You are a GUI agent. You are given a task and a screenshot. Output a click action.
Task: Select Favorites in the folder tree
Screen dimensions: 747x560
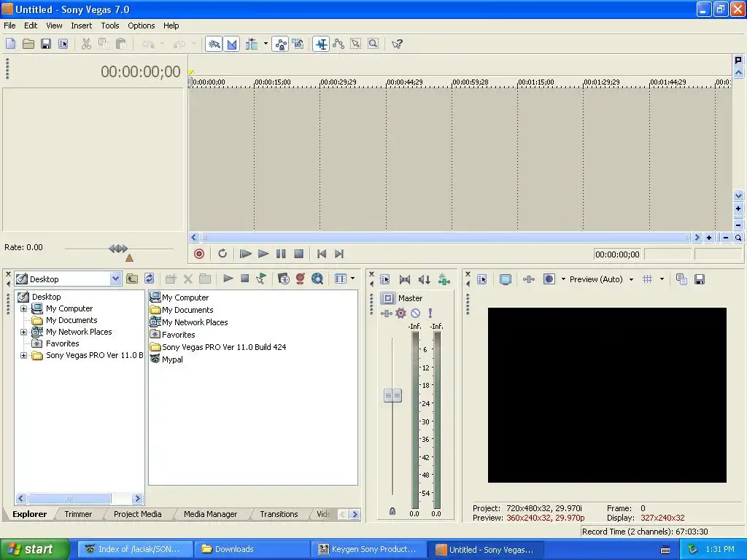(x=62, y=344)
